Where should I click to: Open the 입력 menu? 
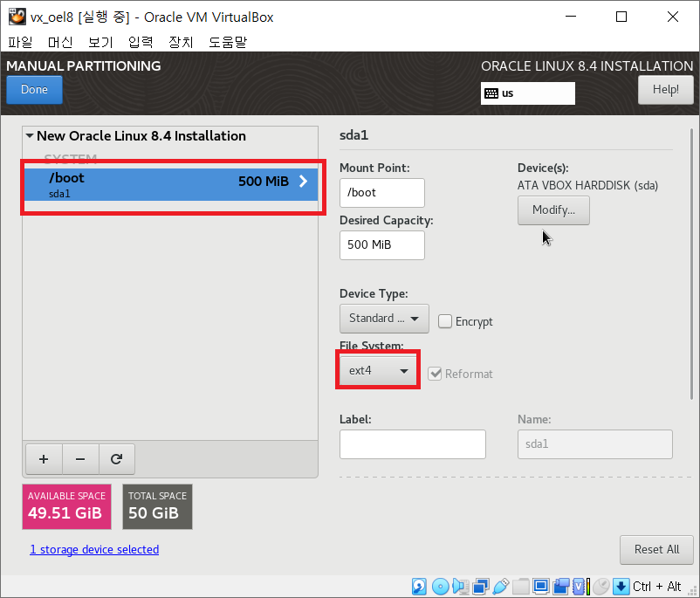point(141,42)
